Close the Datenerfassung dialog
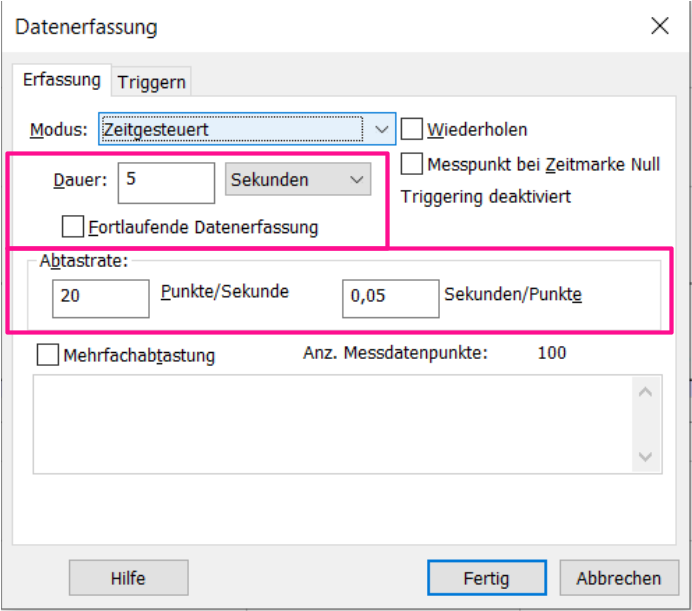 pos(660,26)
